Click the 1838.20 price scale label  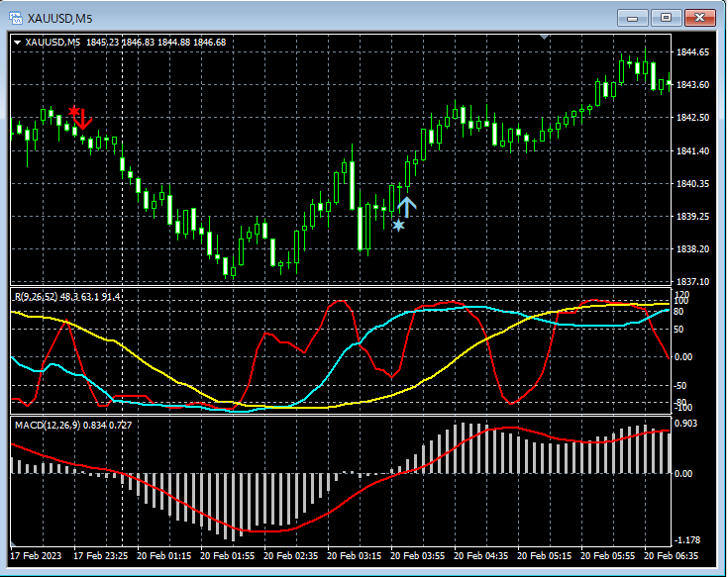pyautogui.click(x=692, y=249)
